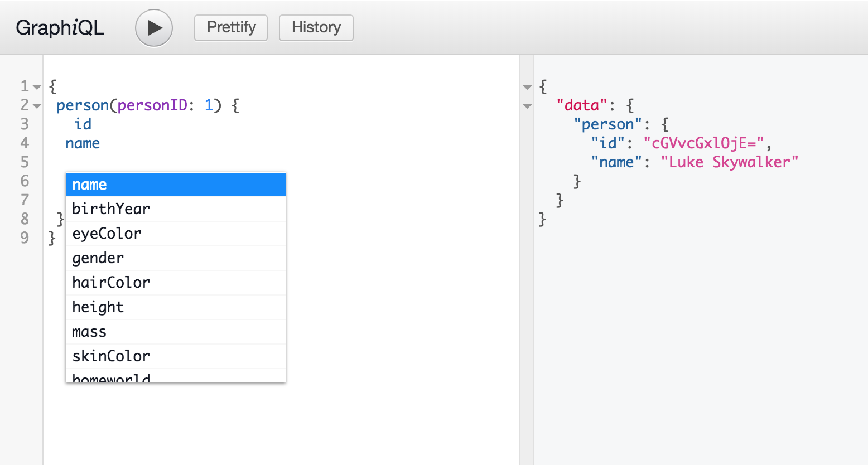The width and height of the screenshot is (868, 465).
Task: Pick eyeColor from the suggestions
Action: [175, 234]
